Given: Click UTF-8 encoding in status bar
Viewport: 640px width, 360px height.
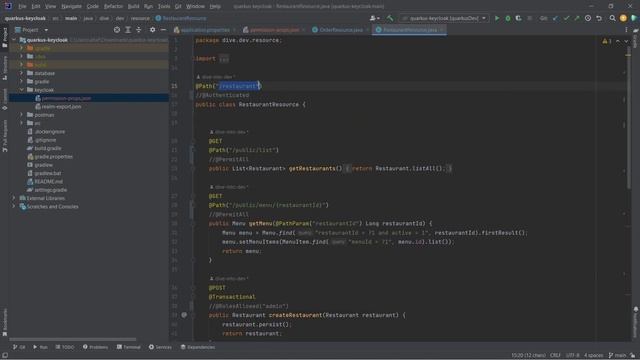Looking at the screenshot, I should click(x=572, y=355).
